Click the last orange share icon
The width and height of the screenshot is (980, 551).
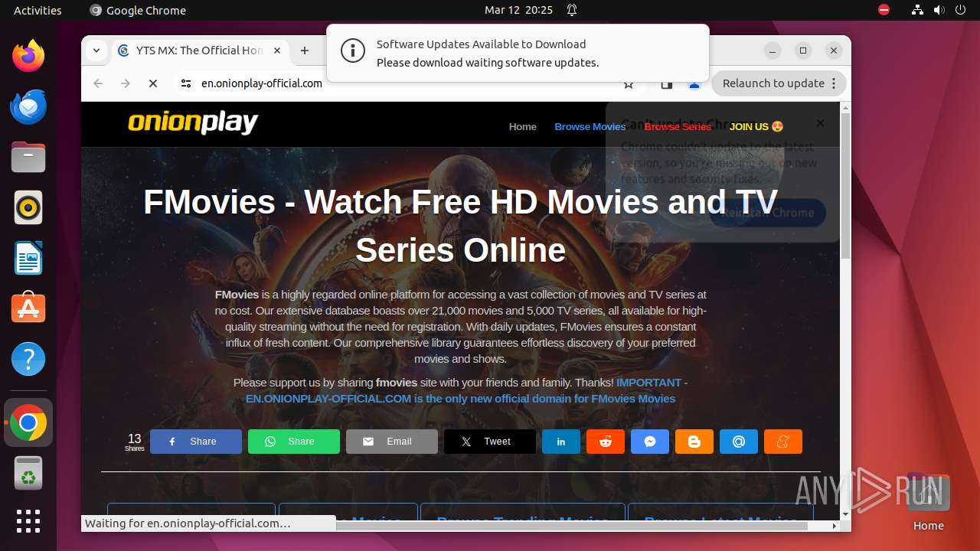point(783,442)
